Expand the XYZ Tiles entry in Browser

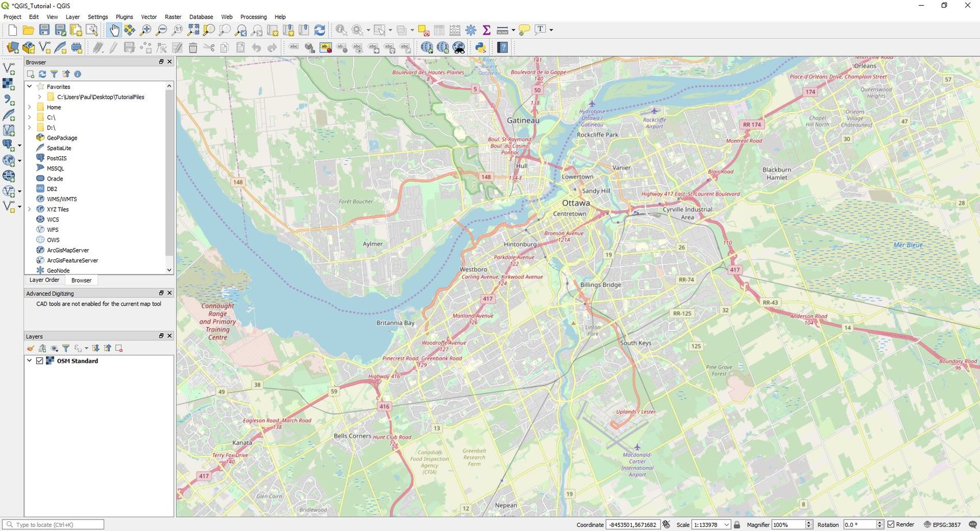(x=29, y=209)
